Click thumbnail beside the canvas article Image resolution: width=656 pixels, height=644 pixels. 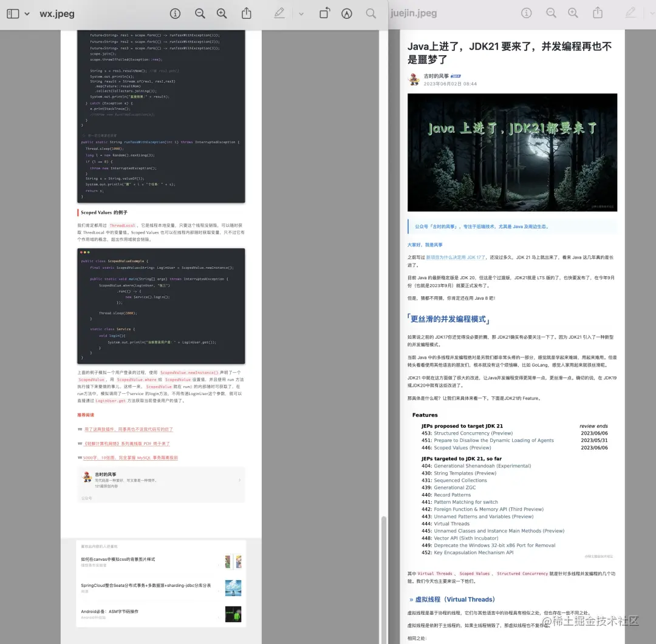(x=233, y=561)
